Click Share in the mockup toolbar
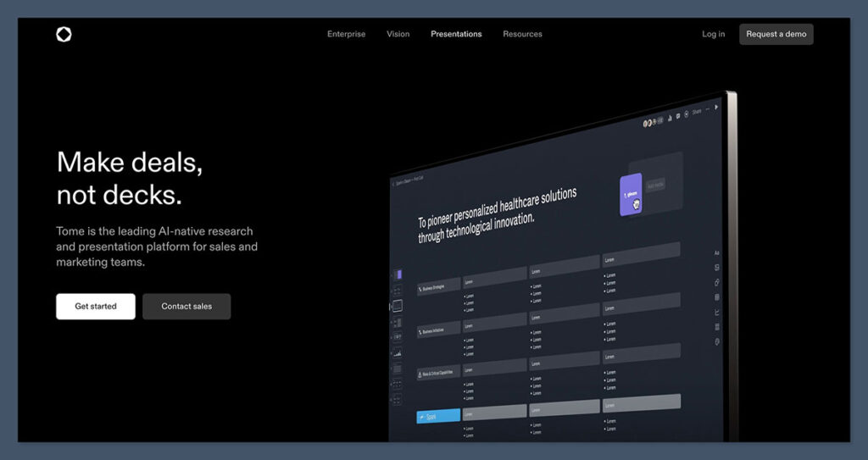 (697, 112)
